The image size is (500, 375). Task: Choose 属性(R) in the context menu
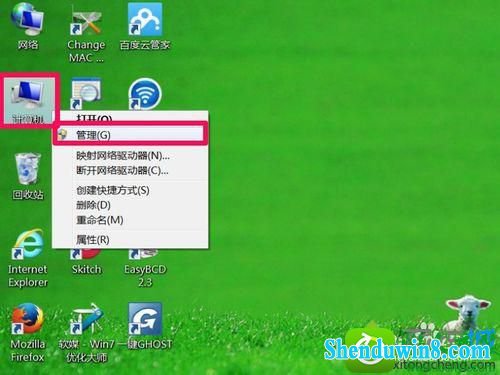pyautogui.click(x=130, y=239)
